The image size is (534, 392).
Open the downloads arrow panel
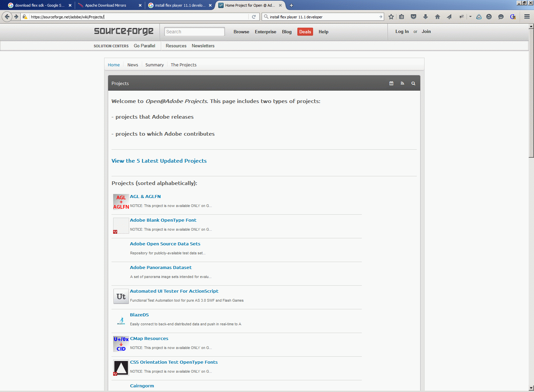[426, 17]
